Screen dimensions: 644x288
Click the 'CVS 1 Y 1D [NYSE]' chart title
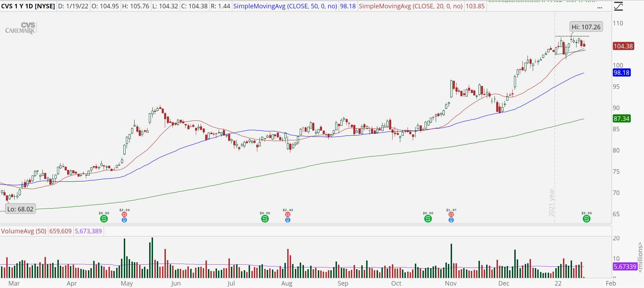(x=28, y=6)
